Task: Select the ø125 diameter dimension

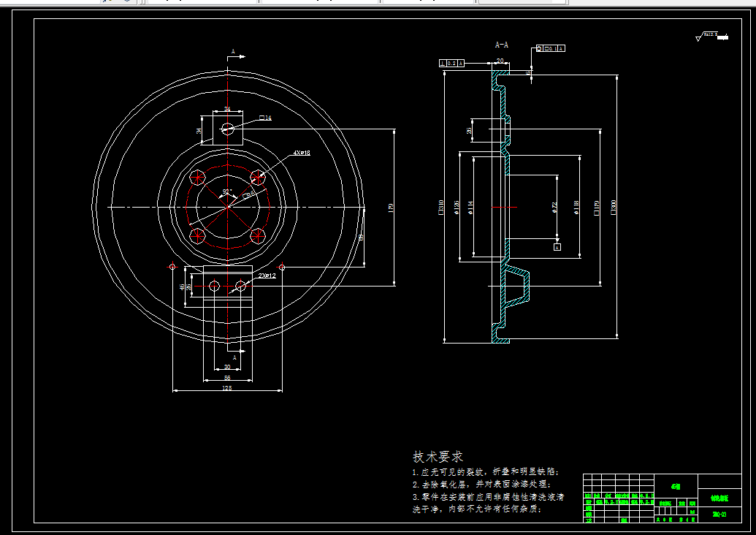Action: [456, 208]
